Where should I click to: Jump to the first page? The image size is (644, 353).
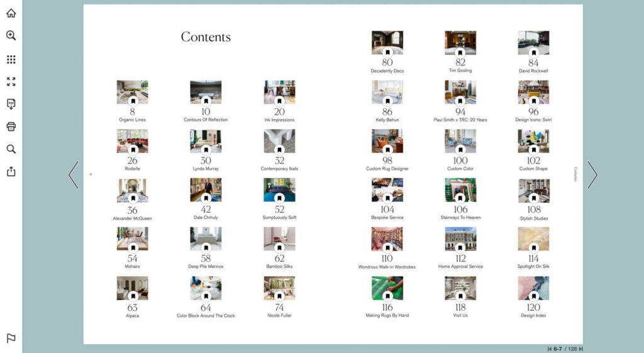pos(550,349)
